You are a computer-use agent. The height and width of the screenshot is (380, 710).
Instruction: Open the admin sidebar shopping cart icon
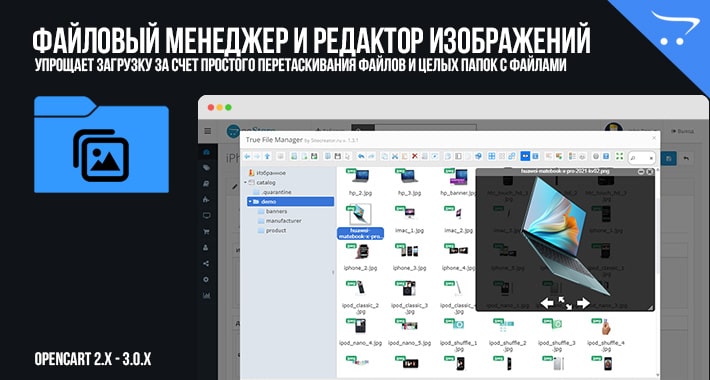pyautogui.click(x=206, y=232)
